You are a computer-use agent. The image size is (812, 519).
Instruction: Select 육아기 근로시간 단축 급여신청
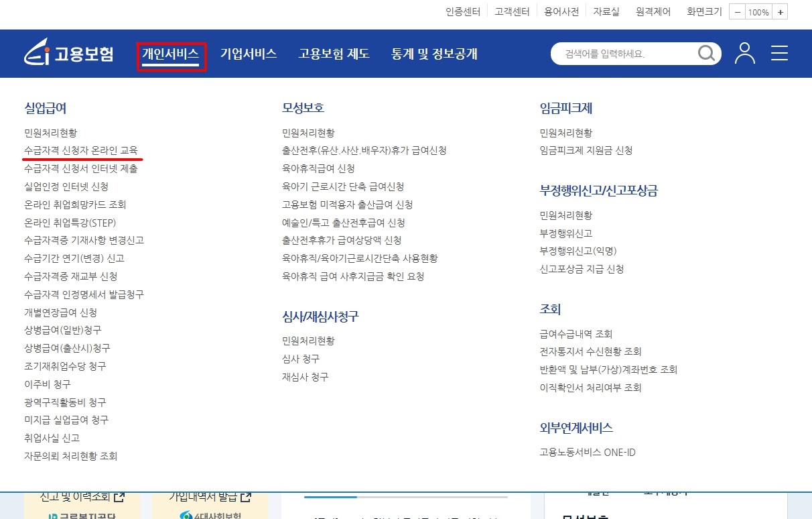pos(343,186)
